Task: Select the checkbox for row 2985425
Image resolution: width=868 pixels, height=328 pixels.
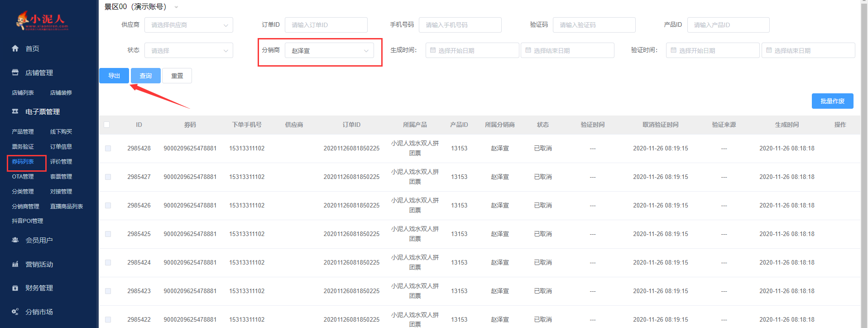Action: [108, 234]
